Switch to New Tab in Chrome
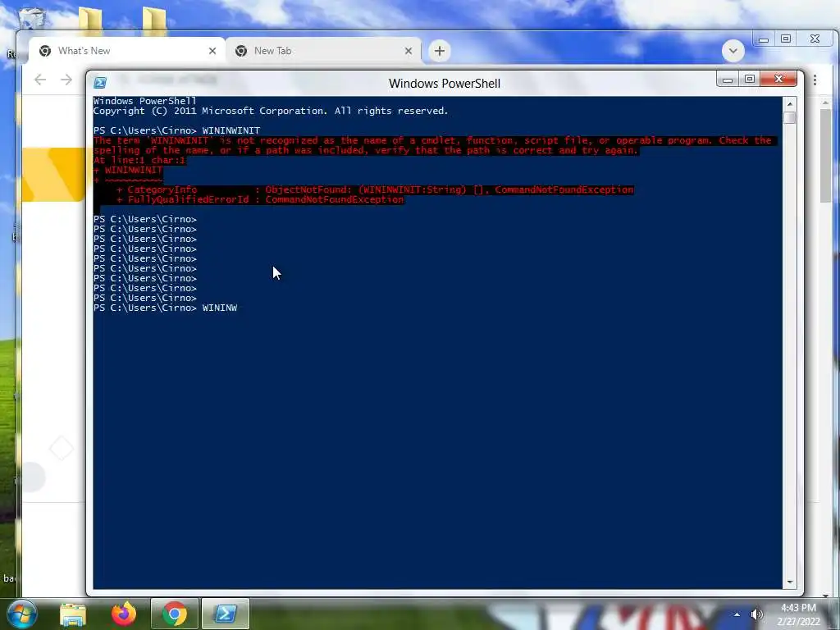The height and width of the screenshot is (630, 840). 323,51
